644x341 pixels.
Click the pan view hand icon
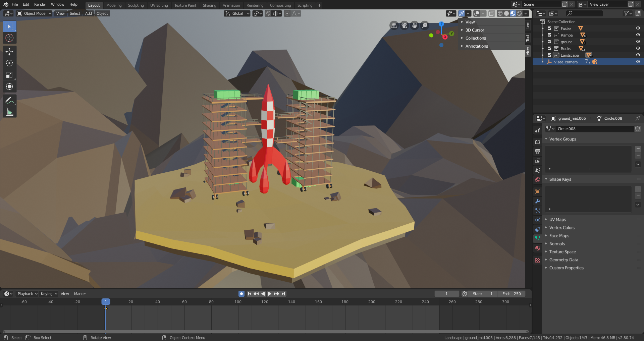point(415,25)
